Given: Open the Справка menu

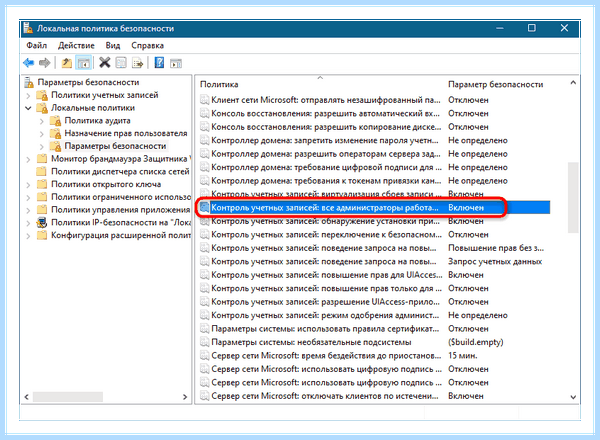Looking at the screenshot, I should pos(147,46).
